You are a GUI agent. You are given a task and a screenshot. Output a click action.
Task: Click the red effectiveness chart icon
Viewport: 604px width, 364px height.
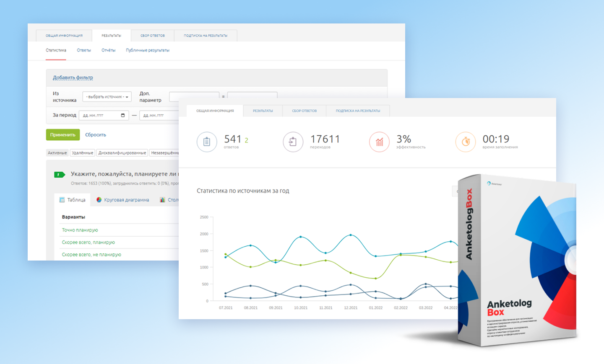(x=379, y=142)
